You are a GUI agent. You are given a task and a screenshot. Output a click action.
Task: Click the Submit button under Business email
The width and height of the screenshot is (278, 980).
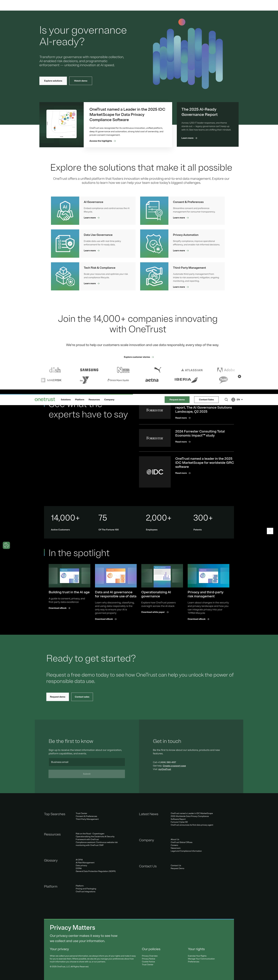[87, 774]
